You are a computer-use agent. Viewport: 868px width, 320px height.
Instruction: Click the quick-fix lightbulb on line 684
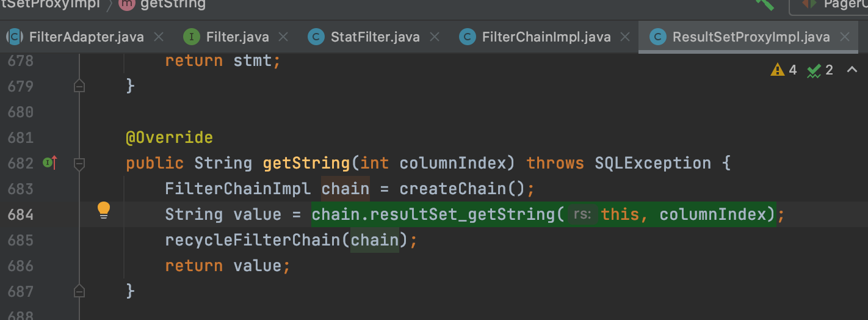click(104, 210)
